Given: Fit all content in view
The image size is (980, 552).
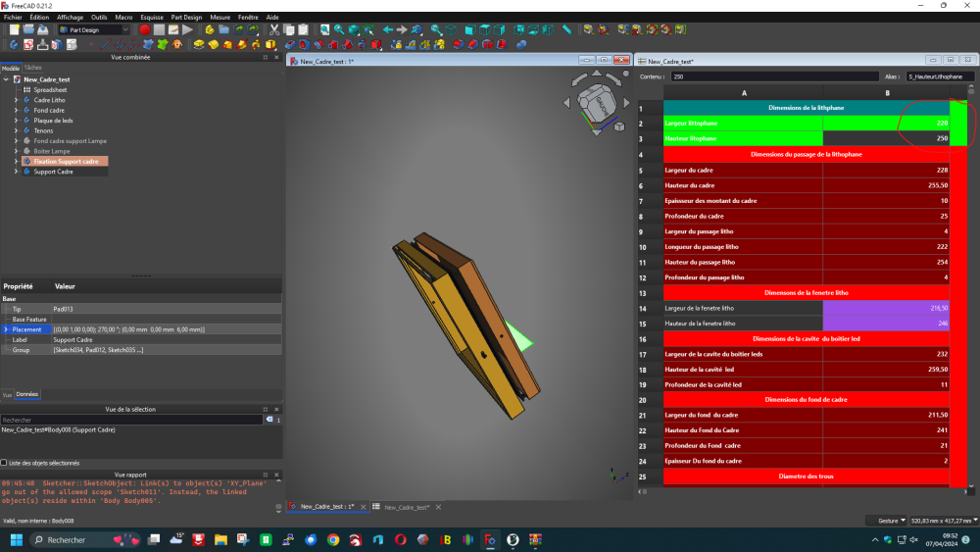Looking at the screenshot, I should (325, 29).
